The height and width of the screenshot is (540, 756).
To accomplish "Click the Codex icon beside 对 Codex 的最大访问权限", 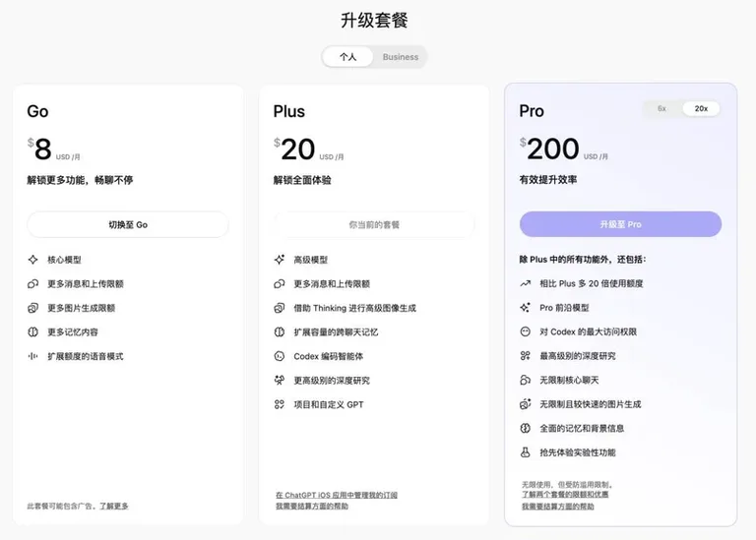I will [x=525, y=331].
